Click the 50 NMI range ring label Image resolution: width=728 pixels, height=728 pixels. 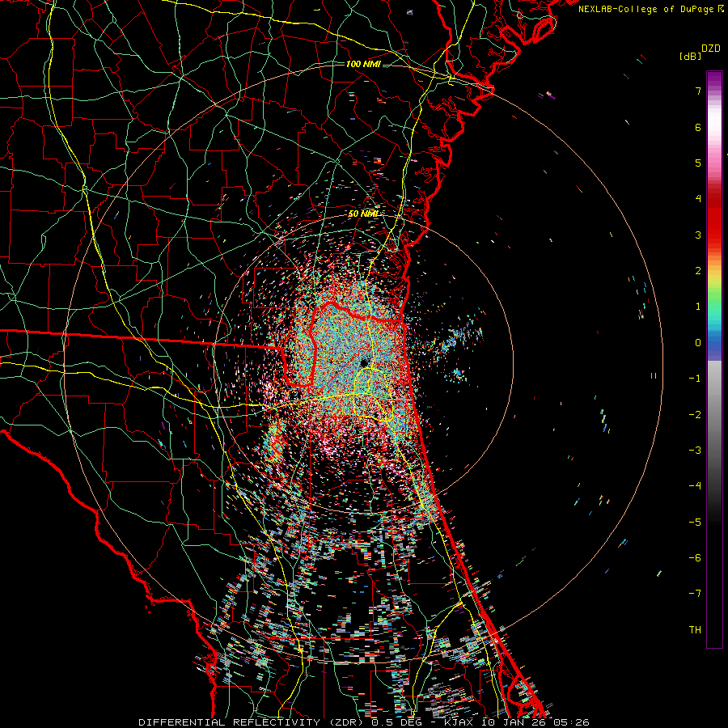coord(363,214)
